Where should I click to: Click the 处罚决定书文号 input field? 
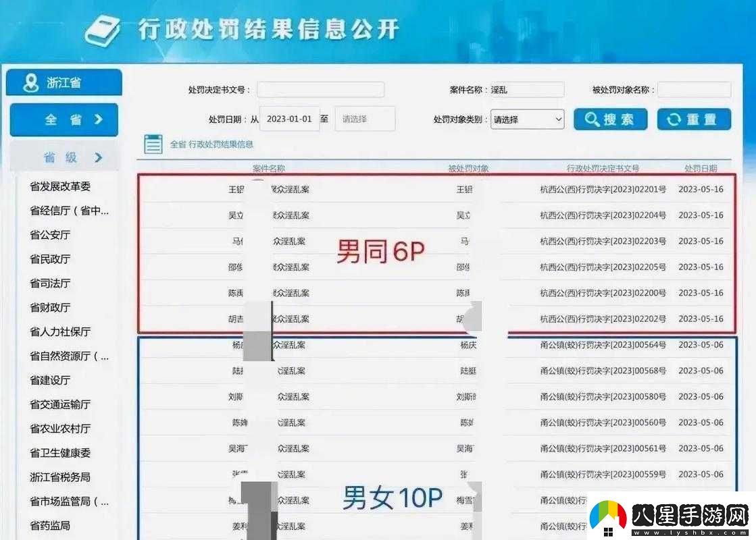pos(320,90)
